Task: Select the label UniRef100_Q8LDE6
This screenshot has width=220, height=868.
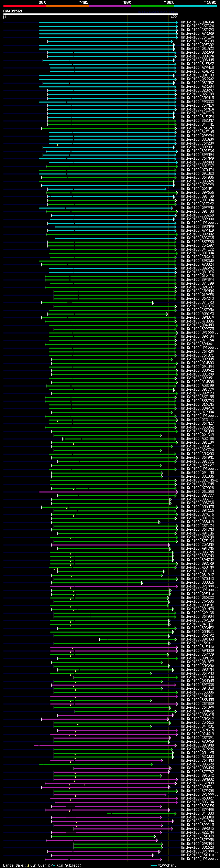Action: tap(197, 272)
